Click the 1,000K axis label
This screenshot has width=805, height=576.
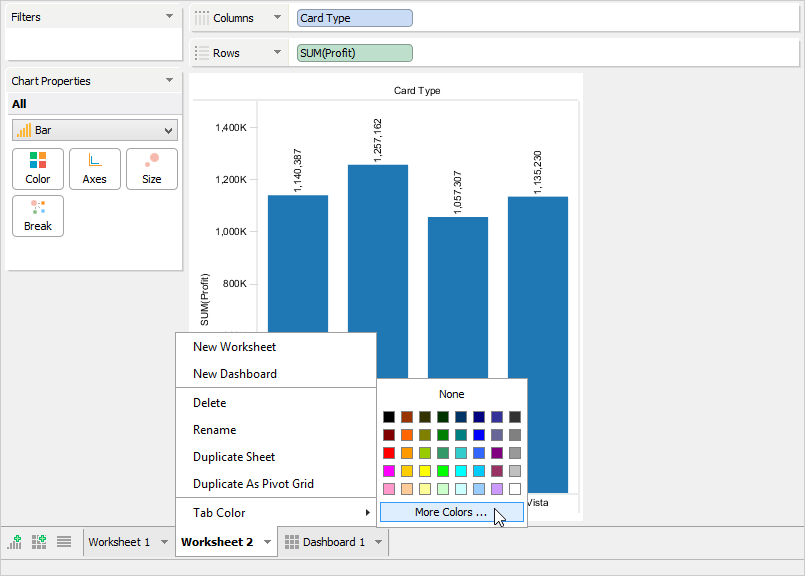[x=231, y=232]
